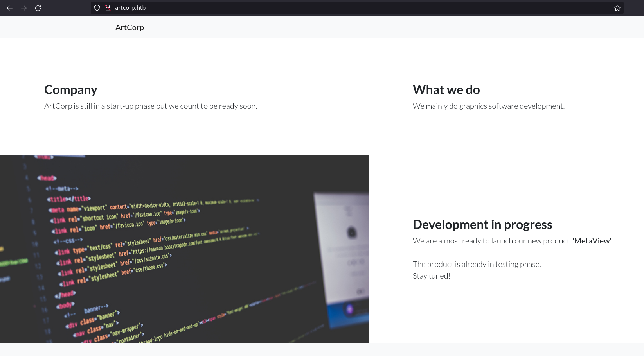The height and width of the screenshot is (356, 644).
Task: Click inside the address bar field
Action: tap(274, 7)
